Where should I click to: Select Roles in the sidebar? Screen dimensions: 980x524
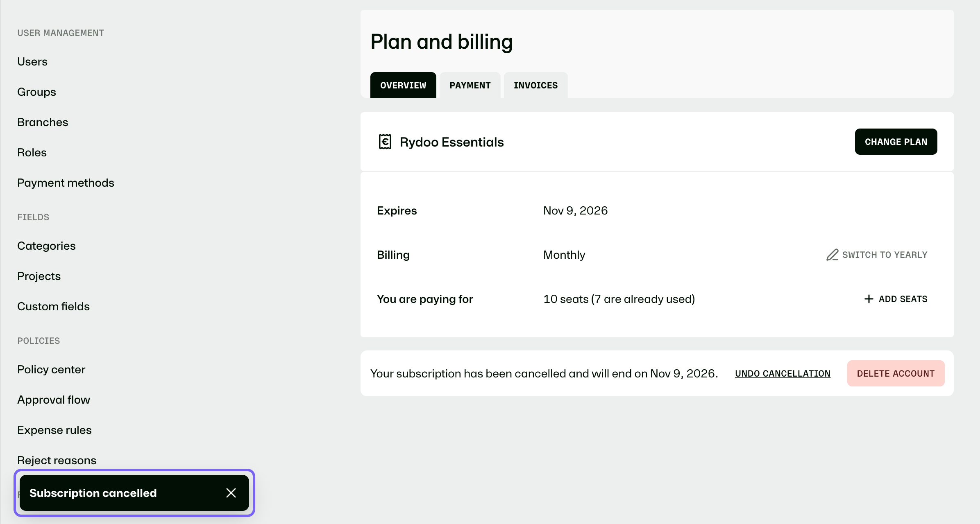(x=32, y=152)
